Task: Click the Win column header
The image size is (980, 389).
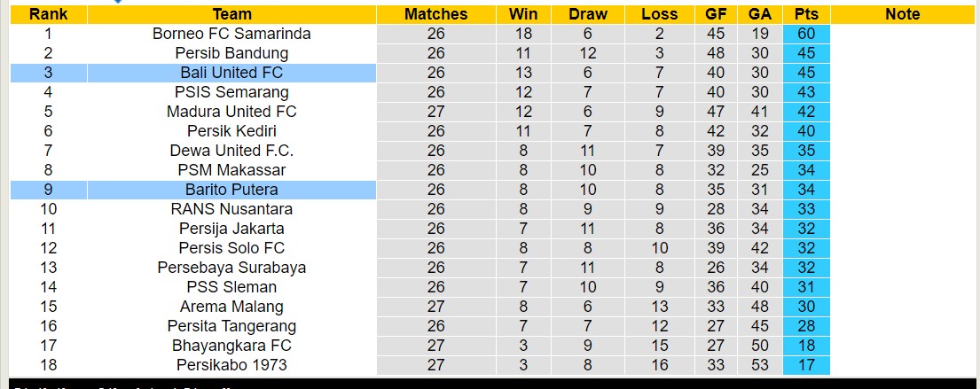Action: point(523,14)
